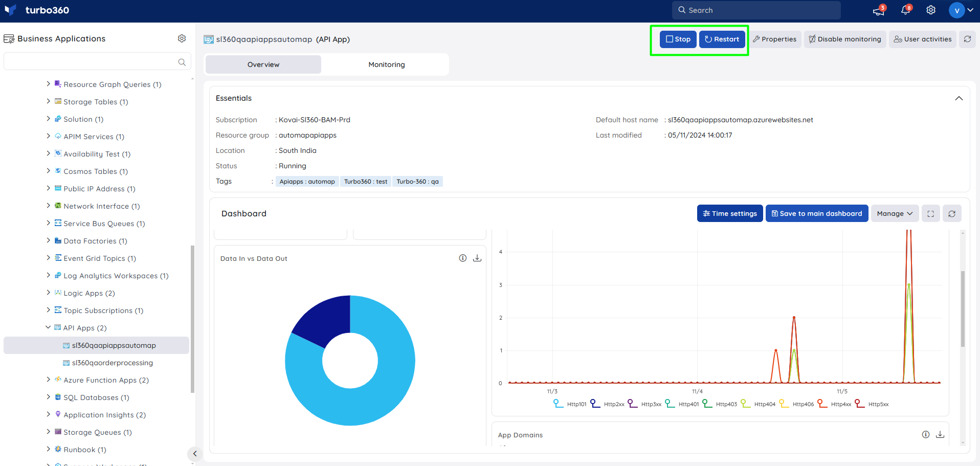Viewport: 980px width, 466px height.
Task: Toggle Http401 legend series
Action: (x=682, y=404)
